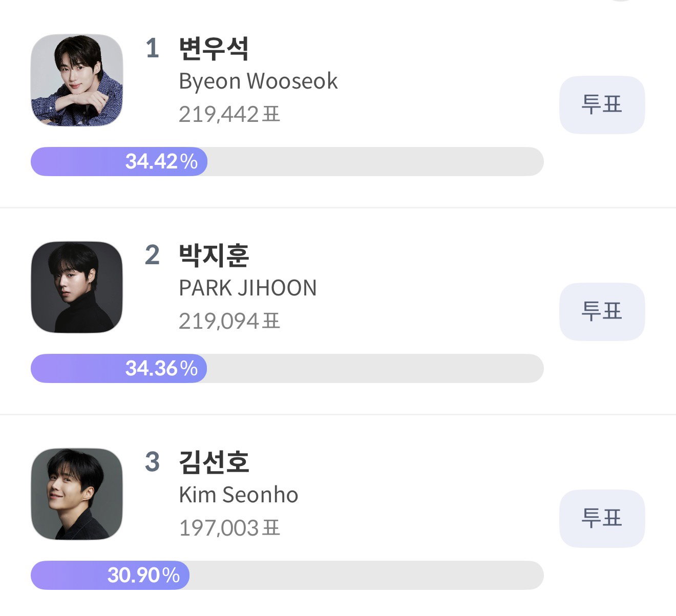
Task: Select rank number 3 label
Action: (152, 462)
